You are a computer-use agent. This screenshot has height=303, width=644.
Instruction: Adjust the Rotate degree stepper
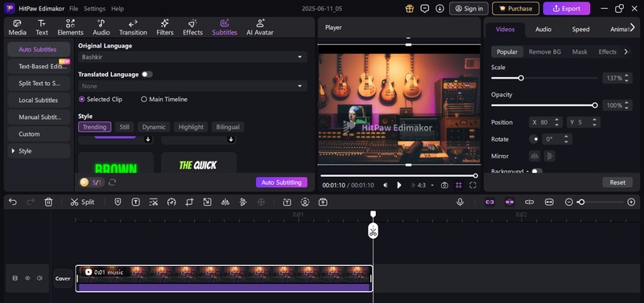coord(566,139)
